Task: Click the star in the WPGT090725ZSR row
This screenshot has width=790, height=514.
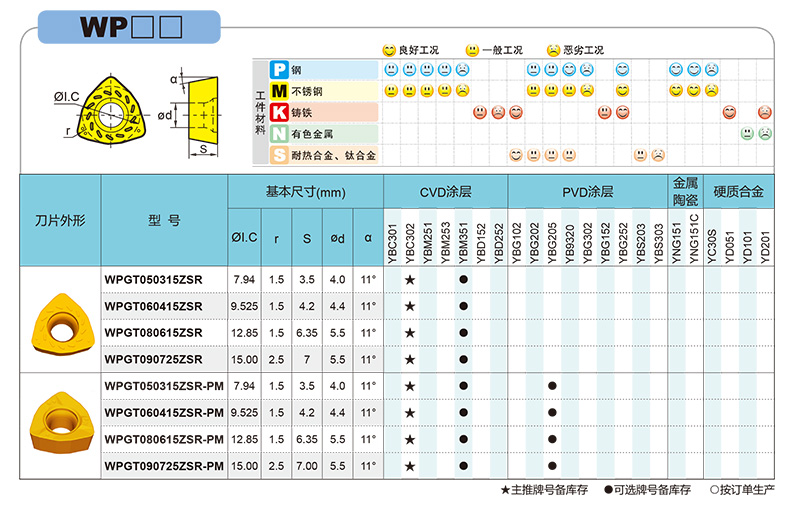Action: [x=410, y=360]
